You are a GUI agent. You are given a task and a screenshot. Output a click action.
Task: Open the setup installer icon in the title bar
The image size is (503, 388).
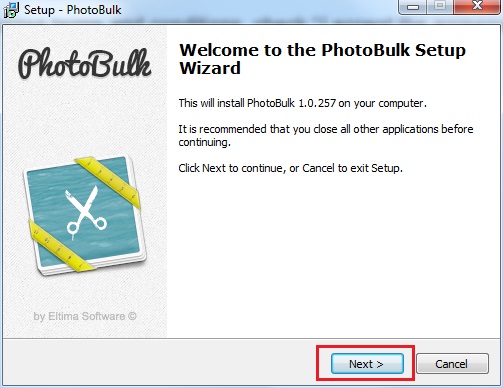tap(11, 10)
